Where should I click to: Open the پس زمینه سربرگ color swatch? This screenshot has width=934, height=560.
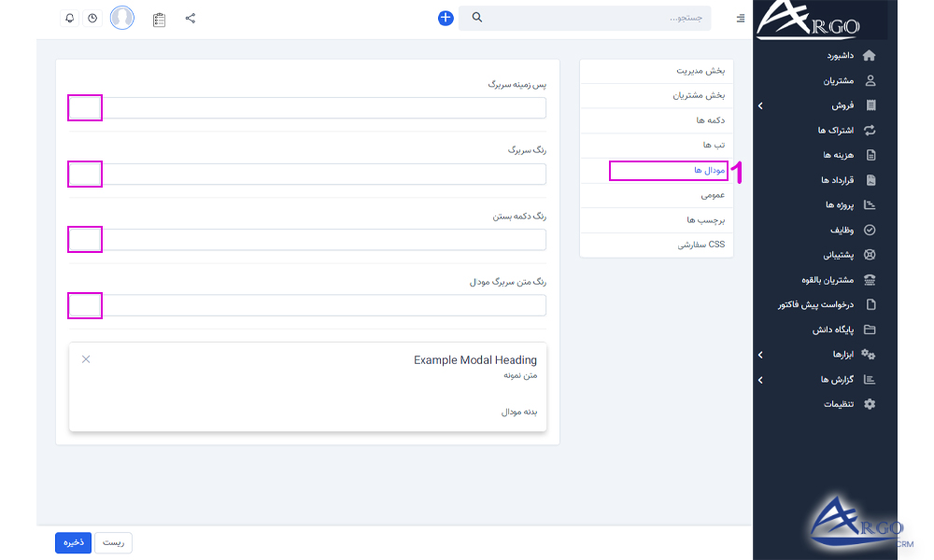(x=84, y=108)
